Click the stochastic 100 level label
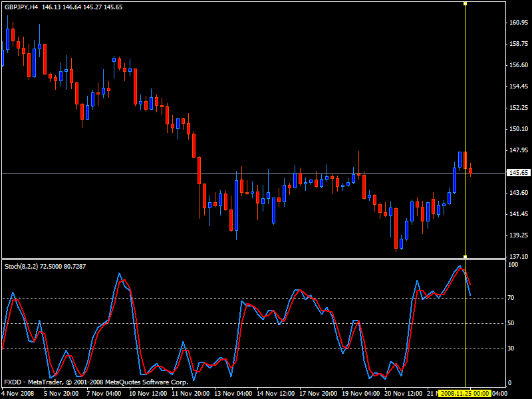Viewport: 532px width, 399px height. click(x=512, y=265)
